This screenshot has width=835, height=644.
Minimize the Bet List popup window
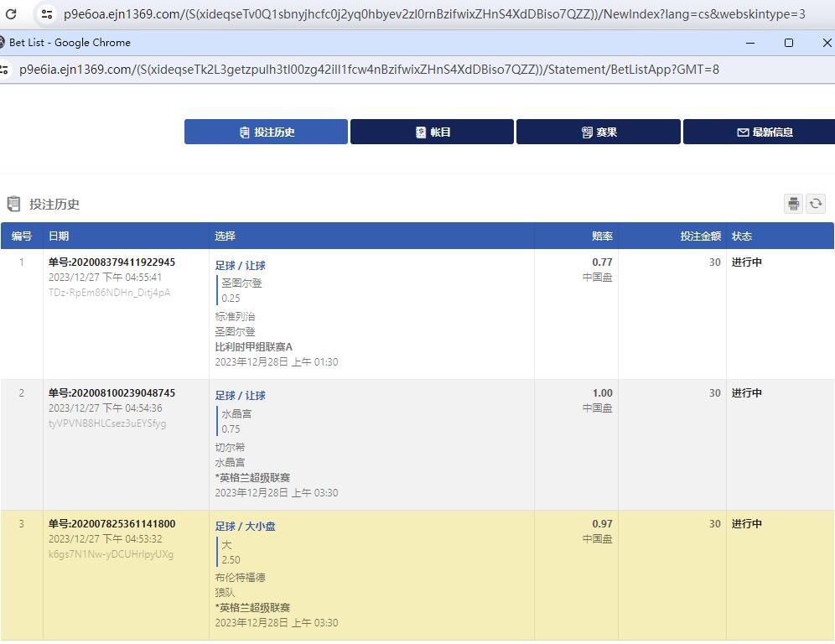point(750,43)
